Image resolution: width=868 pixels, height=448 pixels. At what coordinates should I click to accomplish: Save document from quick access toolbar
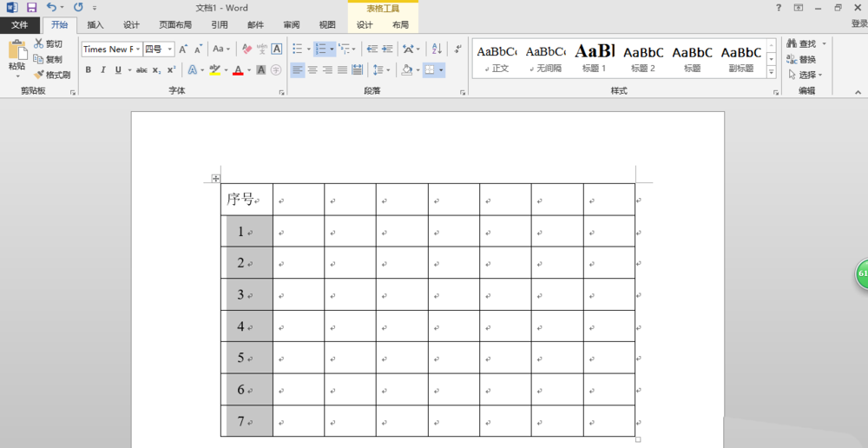pyautogui.click(x=31, y=8)
